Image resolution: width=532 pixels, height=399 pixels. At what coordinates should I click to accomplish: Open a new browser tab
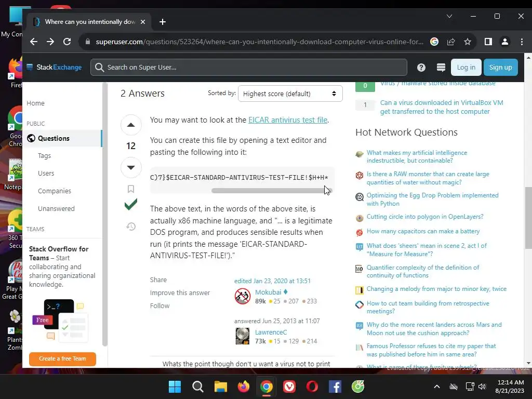tap(163, 22)
